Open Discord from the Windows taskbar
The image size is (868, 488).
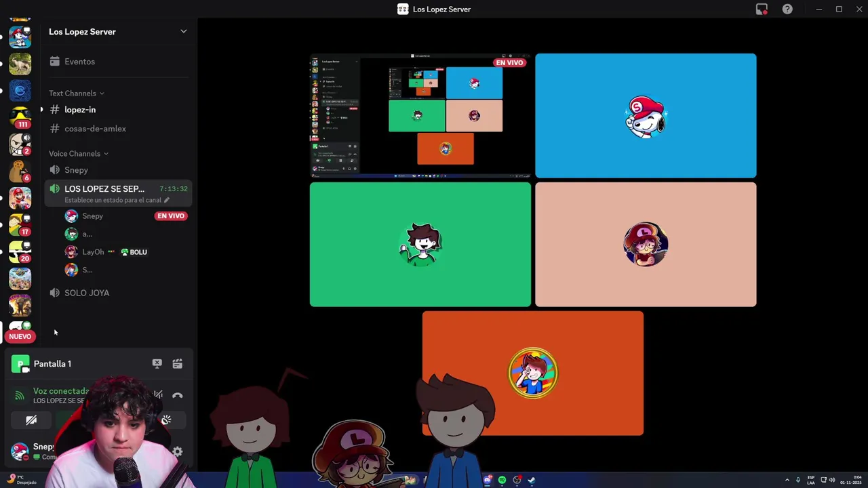click(487, 480)
